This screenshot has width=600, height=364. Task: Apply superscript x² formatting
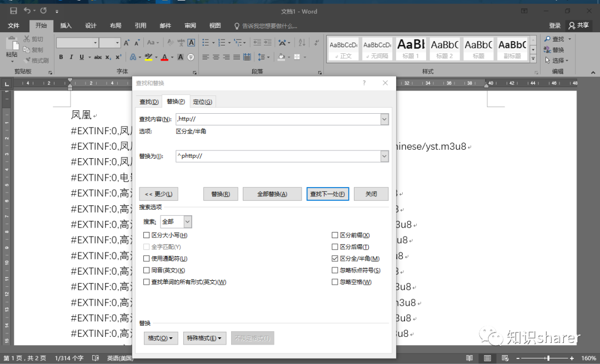click(x=119, y=57)
